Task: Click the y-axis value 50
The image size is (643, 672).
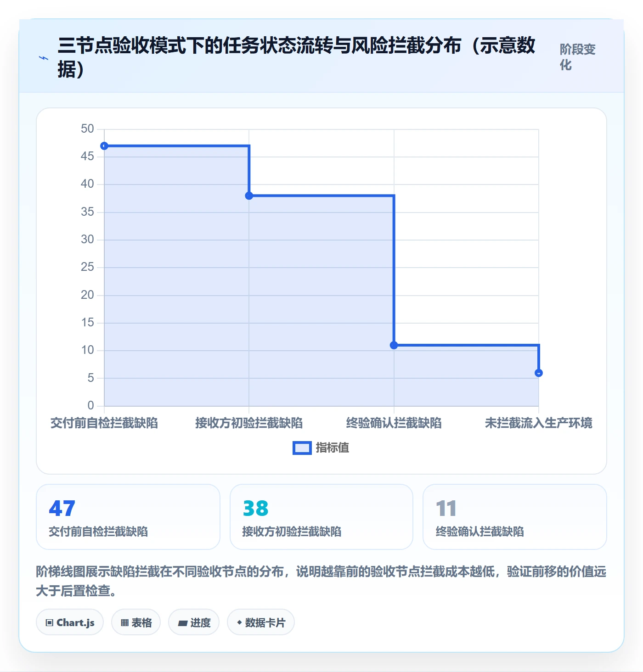Action: point(87,129)
